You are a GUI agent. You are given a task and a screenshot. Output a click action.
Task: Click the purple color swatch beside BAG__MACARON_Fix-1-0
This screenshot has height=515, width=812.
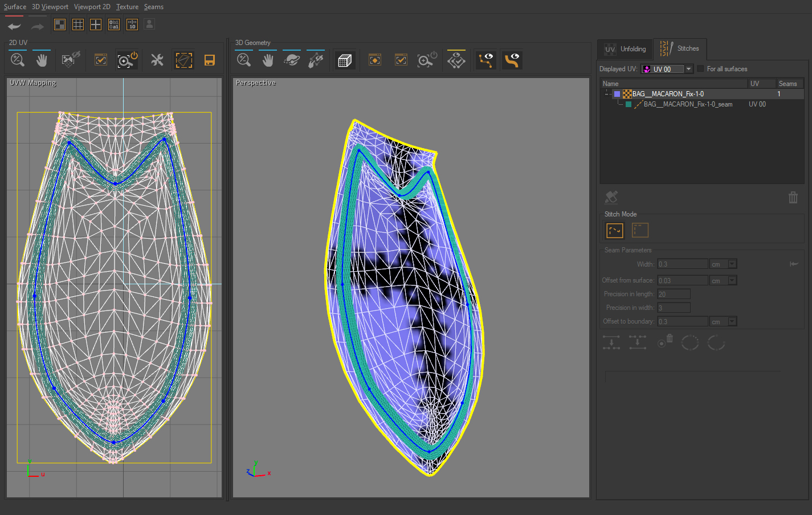617,94
